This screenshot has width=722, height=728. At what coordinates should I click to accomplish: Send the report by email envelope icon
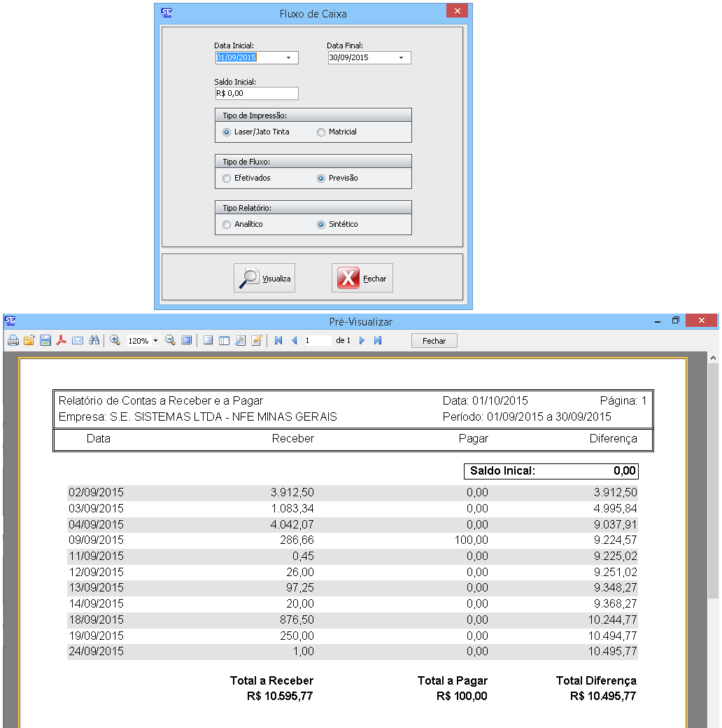[x=78, y=341]
